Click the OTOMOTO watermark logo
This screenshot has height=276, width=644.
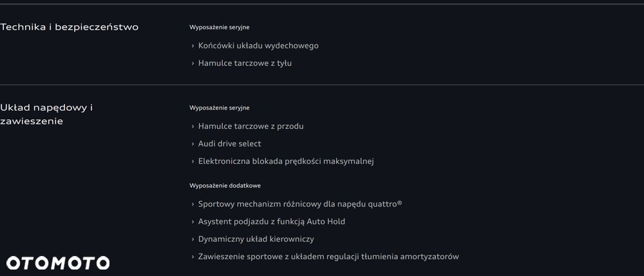58,263
